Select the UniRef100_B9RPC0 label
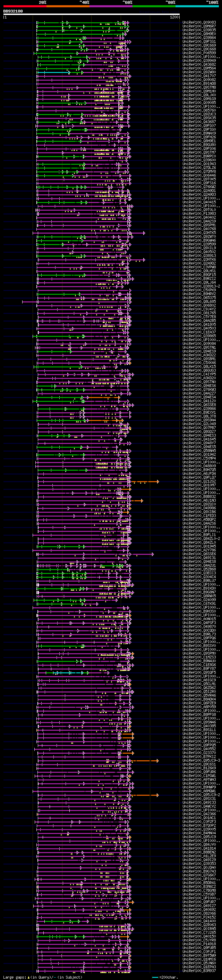The height and width of the screenshot is (980, 222). pos(199,156)
